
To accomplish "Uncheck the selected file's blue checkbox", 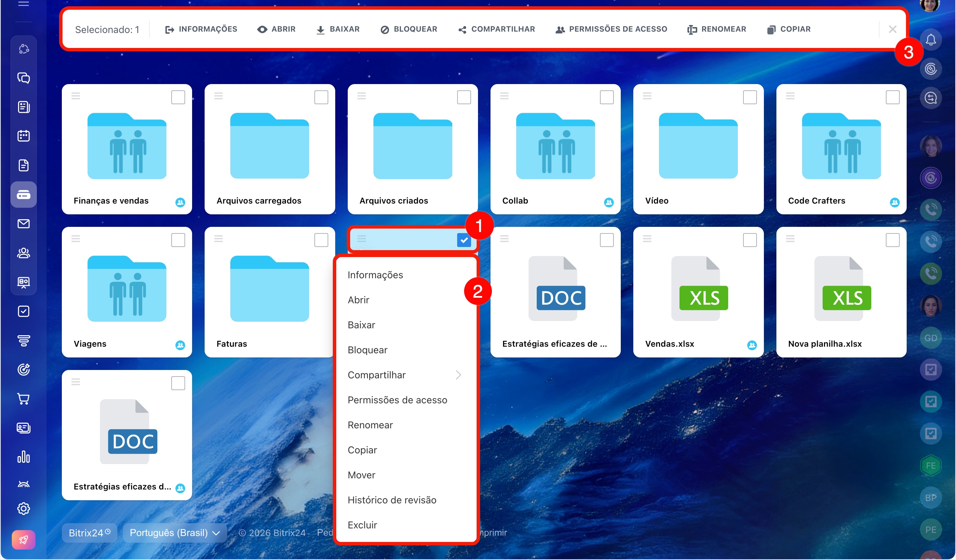I will coord(464,240).
